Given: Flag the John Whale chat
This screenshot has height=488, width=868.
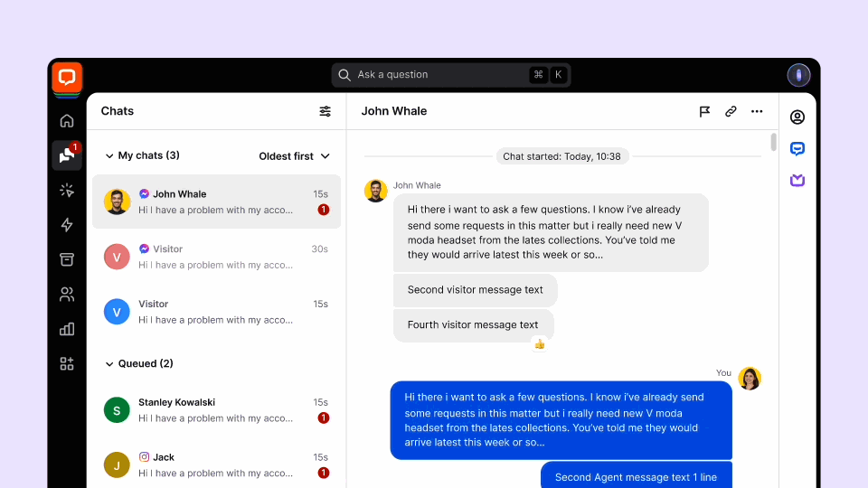Looking at the screenshot, I should [704, 111].
